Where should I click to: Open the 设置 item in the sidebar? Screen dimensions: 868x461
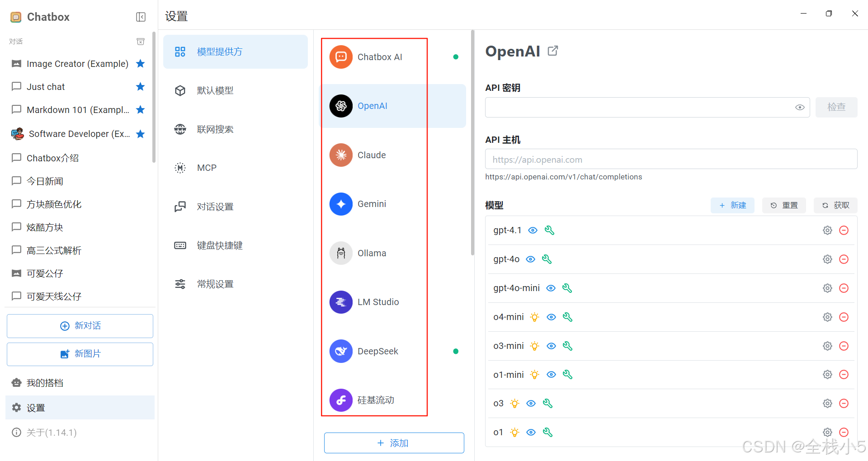pyautogui.click(x=80, y=407)
